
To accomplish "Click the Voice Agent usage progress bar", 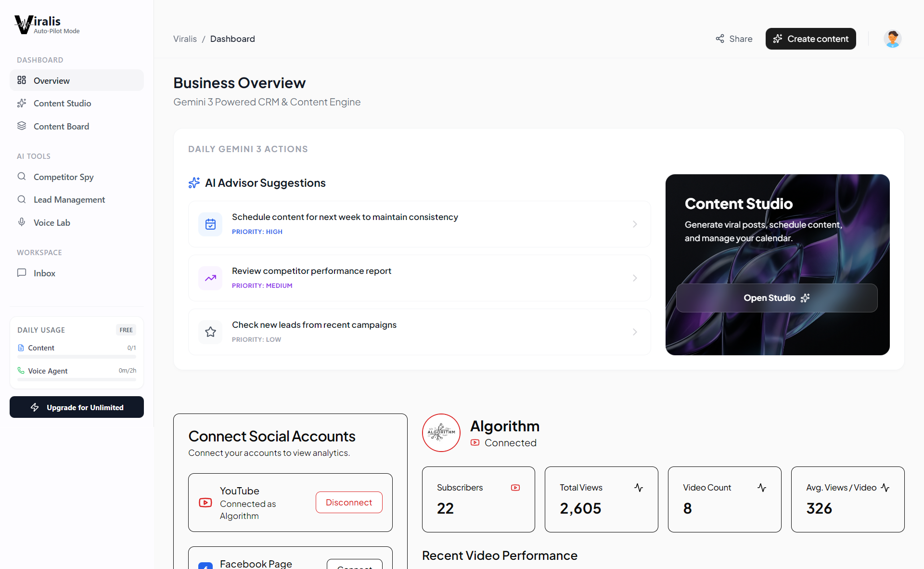I will click(x=76, y=379).
